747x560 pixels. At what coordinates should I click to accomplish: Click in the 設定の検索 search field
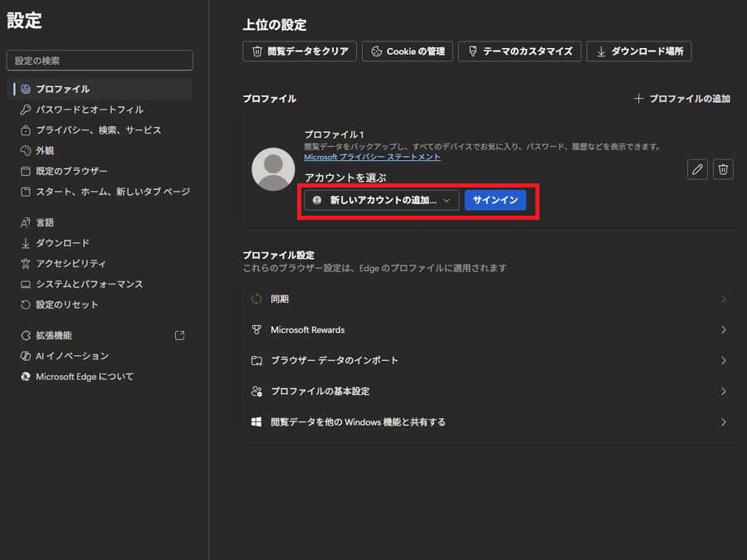click(100, 61)
